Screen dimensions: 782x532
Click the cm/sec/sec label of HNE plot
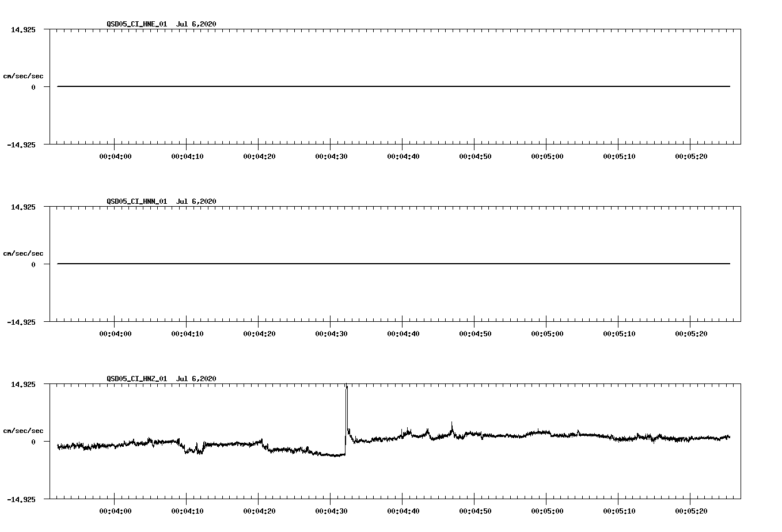(23, 76)
